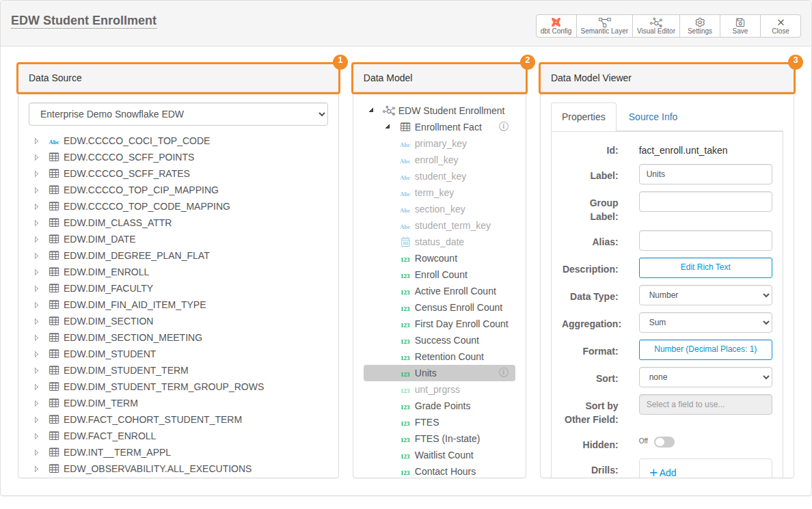Click the table icon of EDW.DIM_FACULTY
The width and height of the screenshot is (812, 509).
(x=54, y=288)
